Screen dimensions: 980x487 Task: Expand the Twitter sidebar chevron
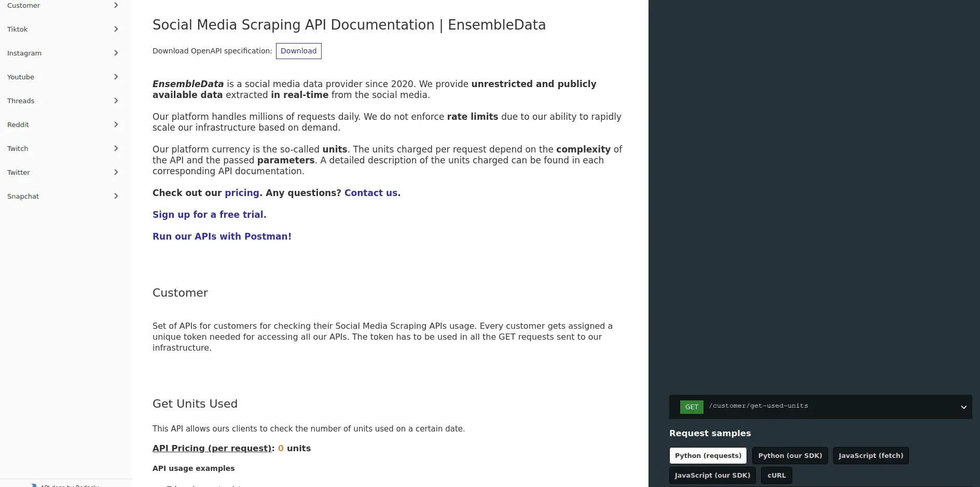116,172
